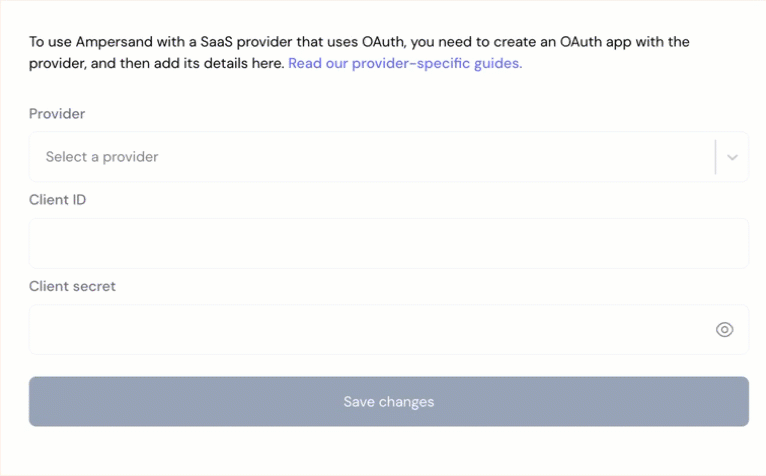The height and width of the screenshot is (476, 766).
Task: Click the vertical separator beside dropdown chevron
Action: 715,157
